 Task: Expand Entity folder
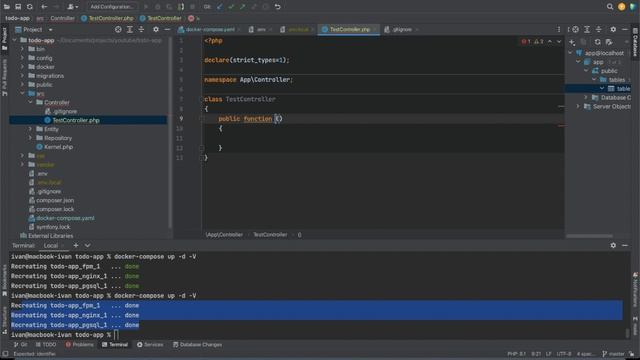30,129
